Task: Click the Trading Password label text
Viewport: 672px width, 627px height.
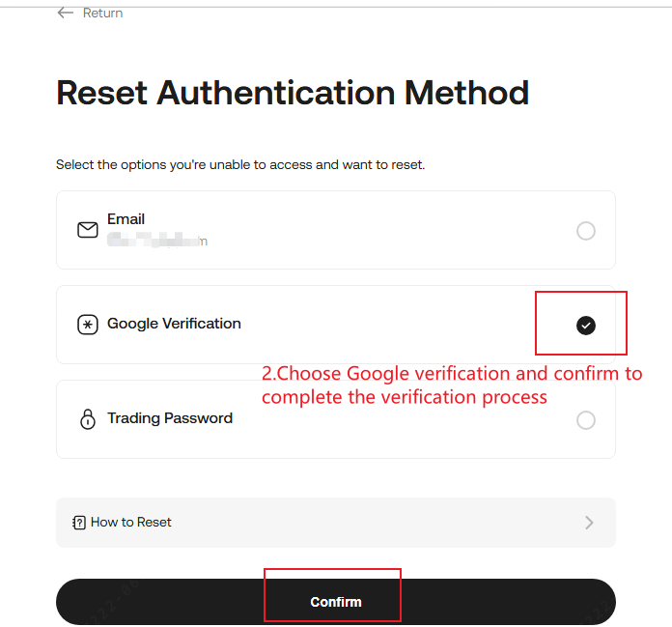Action: click(170, 418)
